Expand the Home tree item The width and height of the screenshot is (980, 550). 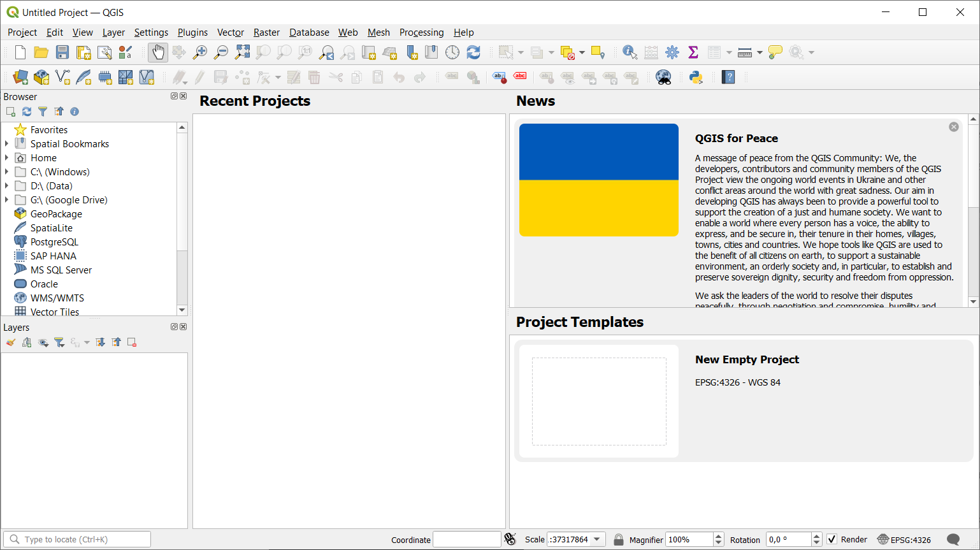(7, 158)
